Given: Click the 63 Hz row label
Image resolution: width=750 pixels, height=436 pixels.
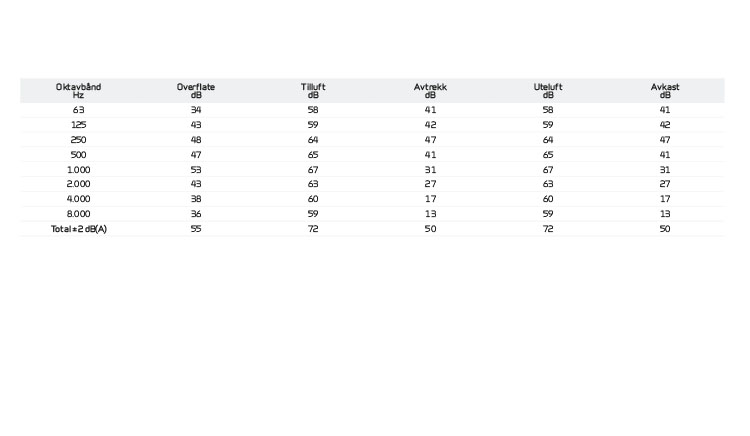Looking at the screenshot, I should coord(78,110).
